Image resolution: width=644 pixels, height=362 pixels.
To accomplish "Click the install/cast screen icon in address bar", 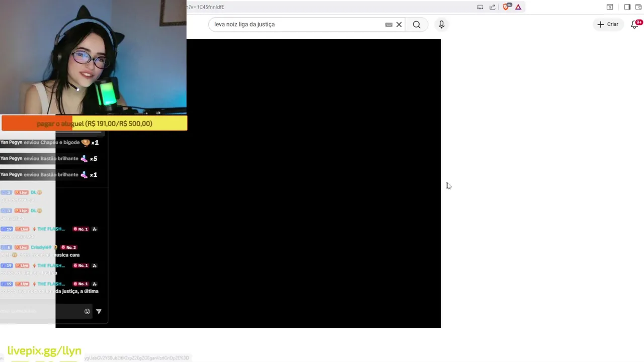I will pyautogui.click(x=480, y=7).
